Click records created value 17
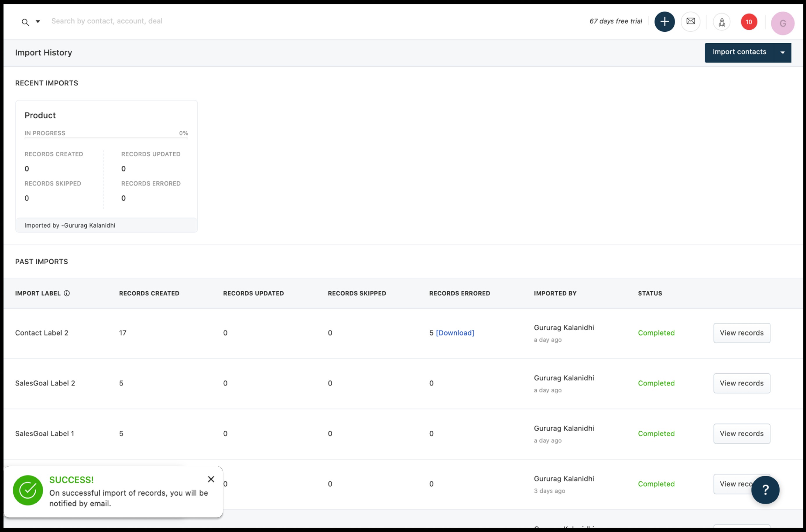Image resolution: width=806 pixels, height=532 pixels. pos(122,333)
